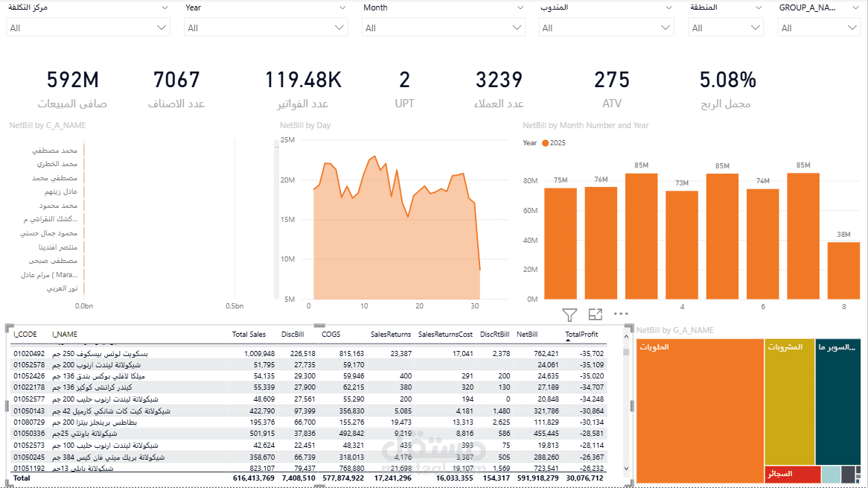Click the UPT card showing 2

tap(405, 89)
